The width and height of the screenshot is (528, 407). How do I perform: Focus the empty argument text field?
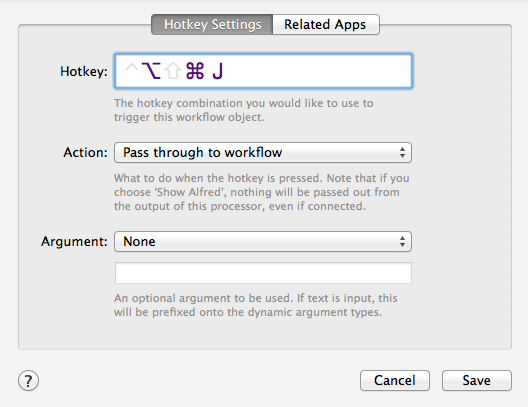pos(263,273)
